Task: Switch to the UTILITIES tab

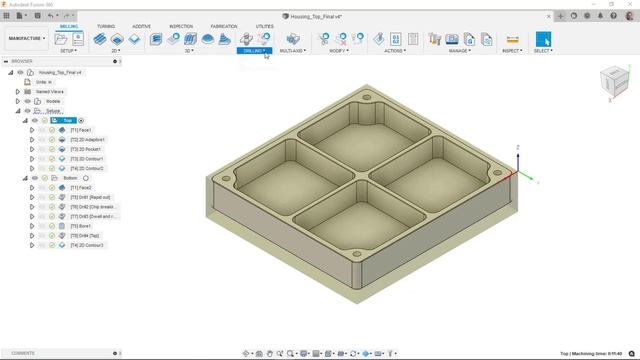Action: 264,26
